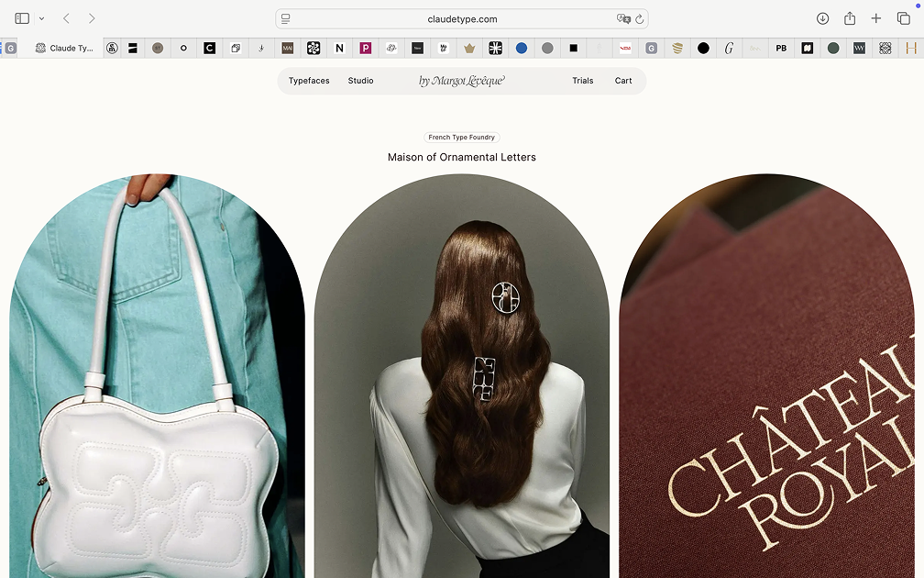This screenshot has width=924, height=578.
Task: Switch to the gray G tab left of Claude
Action: pyautogui.click(x=10, y=49)
